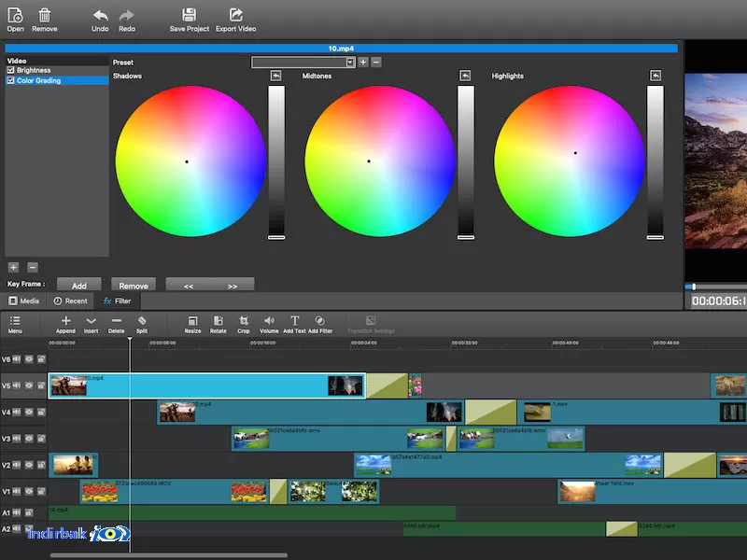Viewport: 747px width, 560px height.
Task: Lock the V6 track
Action: click(x=41, y=359)
